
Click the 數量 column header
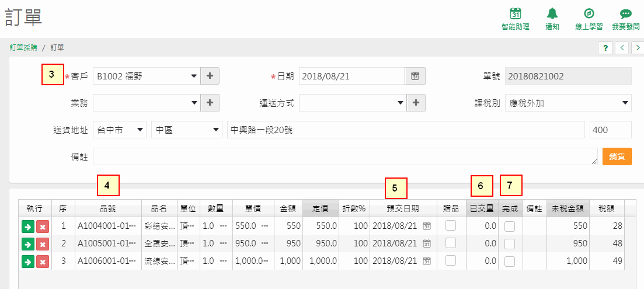click(x=216, y=208)
